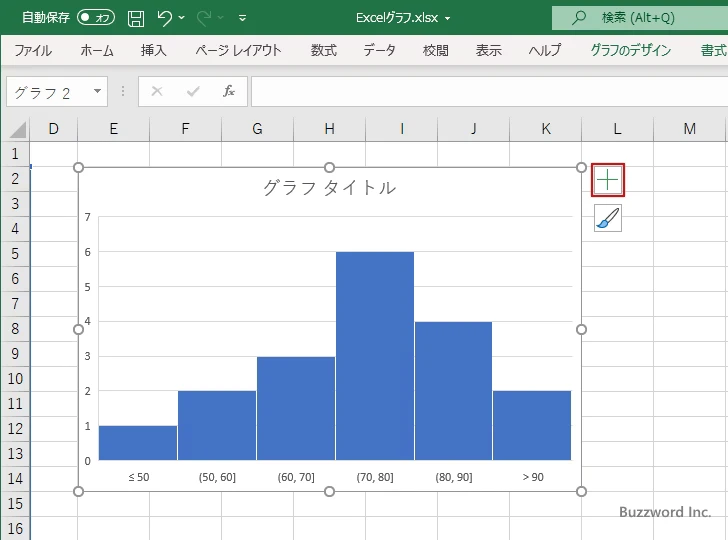Image resolution: width=728 pixels, height=540 pixels.
Task: Select the 表示 tab
Action: coord(488,50)
